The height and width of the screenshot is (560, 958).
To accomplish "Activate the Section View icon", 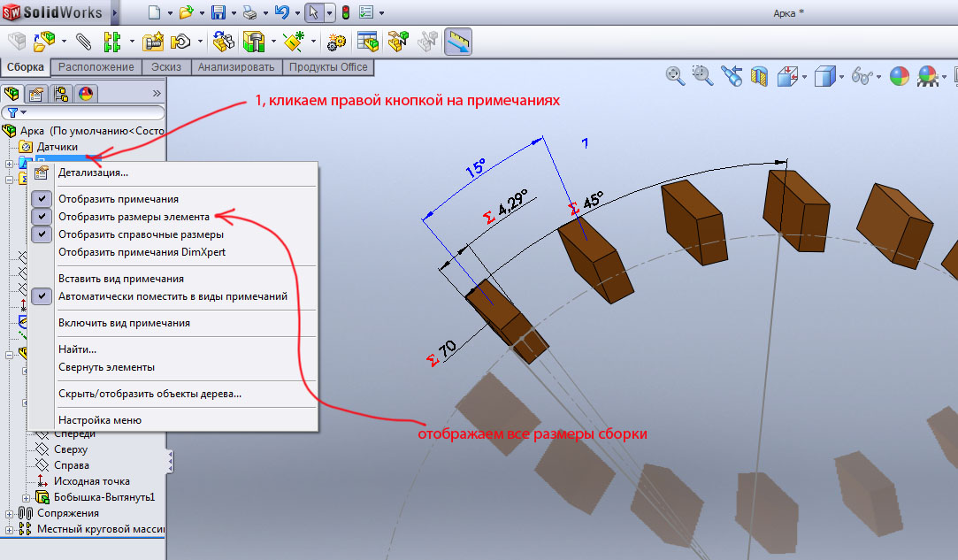I will pyautogui.click(x=759, y=76).
